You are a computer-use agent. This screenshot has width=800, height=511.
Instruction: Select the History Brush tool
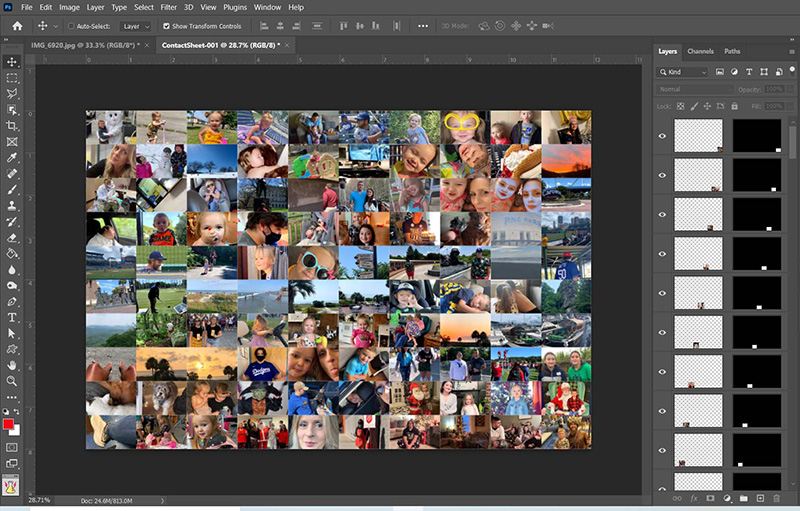(x=12, y=222)
